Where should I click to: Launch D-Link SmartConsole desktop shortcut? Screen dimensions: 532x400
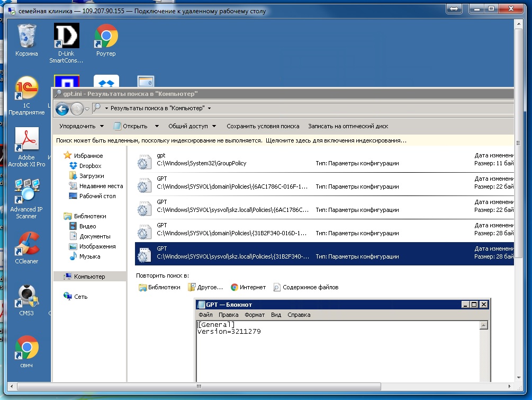pyautogui.click(x=66, y=43)
